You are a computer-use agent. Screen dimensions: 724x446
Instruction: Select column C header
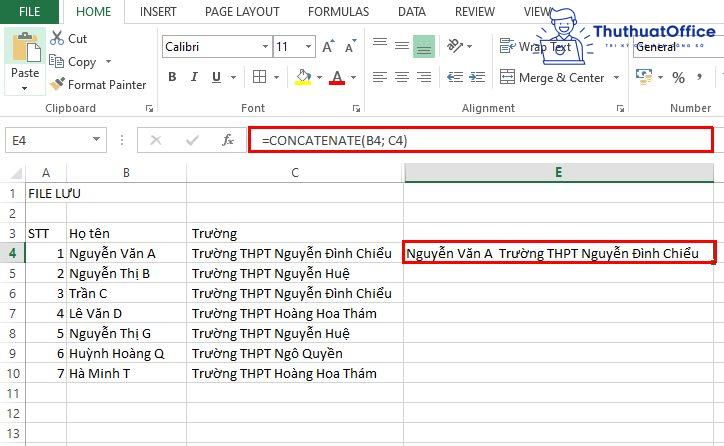(x=295, y=173)
